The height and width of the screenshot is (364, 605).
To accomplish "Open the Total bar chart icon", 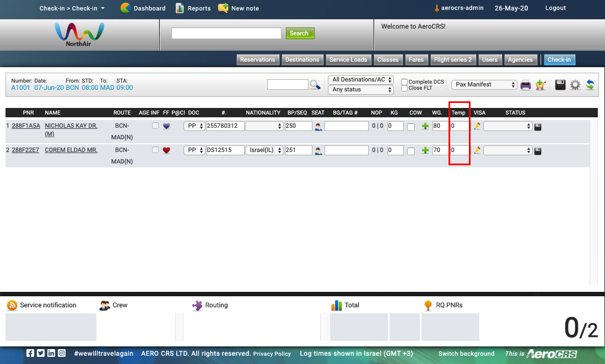I will click(337, 306).
